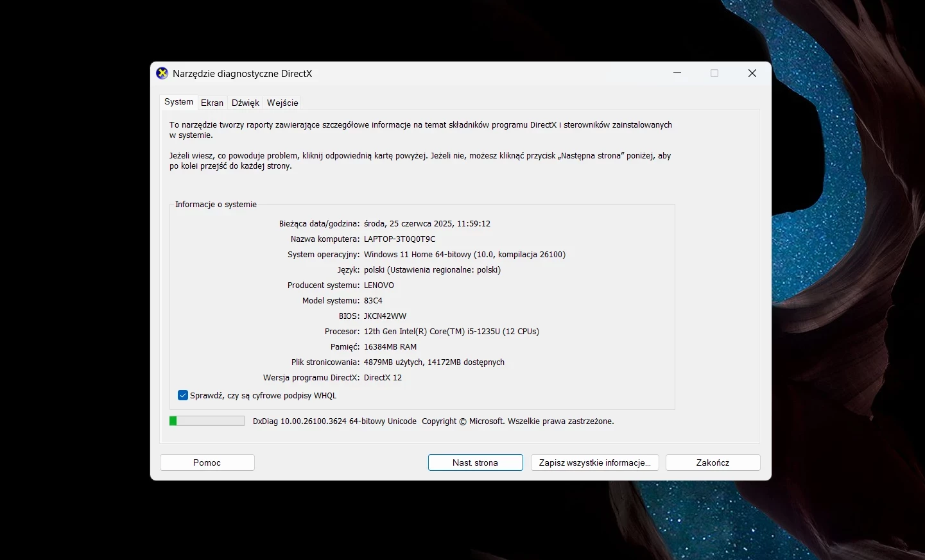Click the system manufacturer value LENOVO

(x=379, y=285)
